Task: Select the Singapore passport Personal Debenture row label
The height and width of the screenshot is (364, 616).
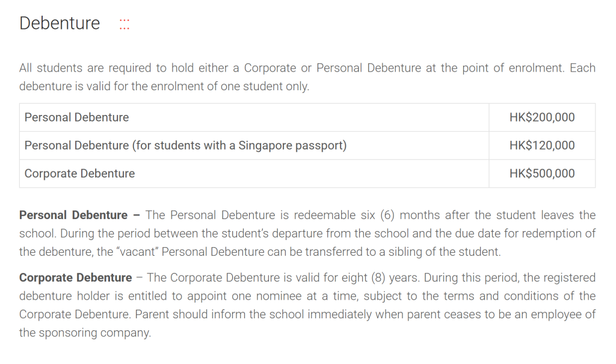Action: [x=185, y=146]
